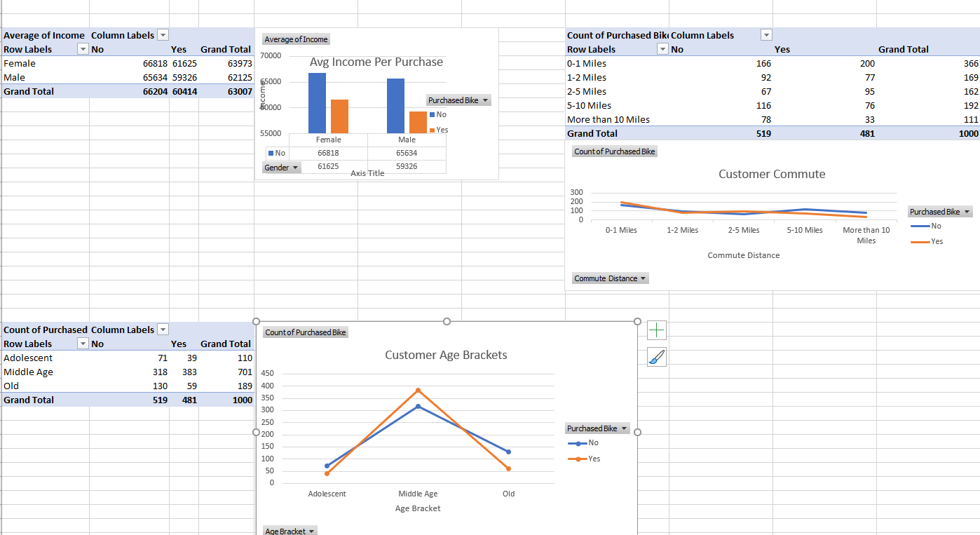Open Column Labels filter on Average of Income pivot
Image resolution: width=980 pixels, height=535 pixels.
tap(163, 35)
